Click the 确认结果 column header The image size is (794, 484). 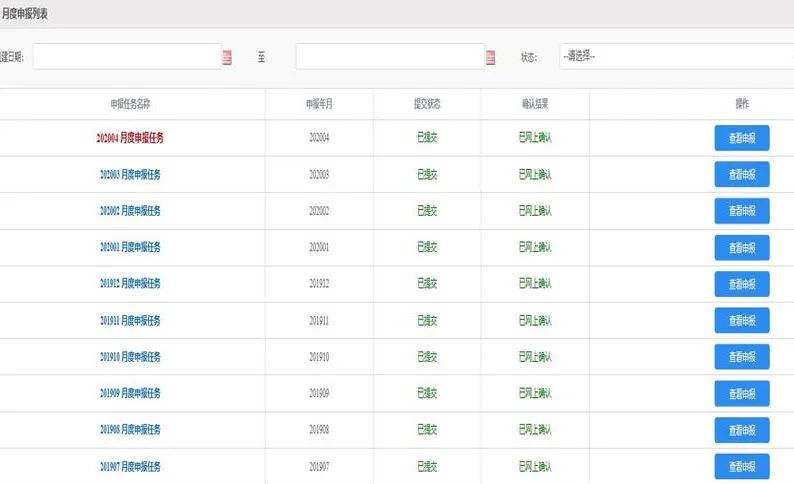coord(535,104)
